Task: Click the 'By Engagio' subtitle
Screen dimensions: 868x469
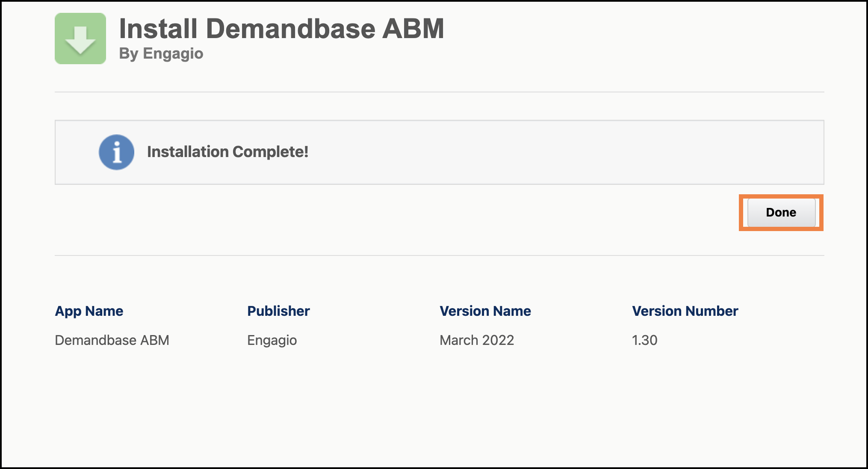Action: click(161, 54)
